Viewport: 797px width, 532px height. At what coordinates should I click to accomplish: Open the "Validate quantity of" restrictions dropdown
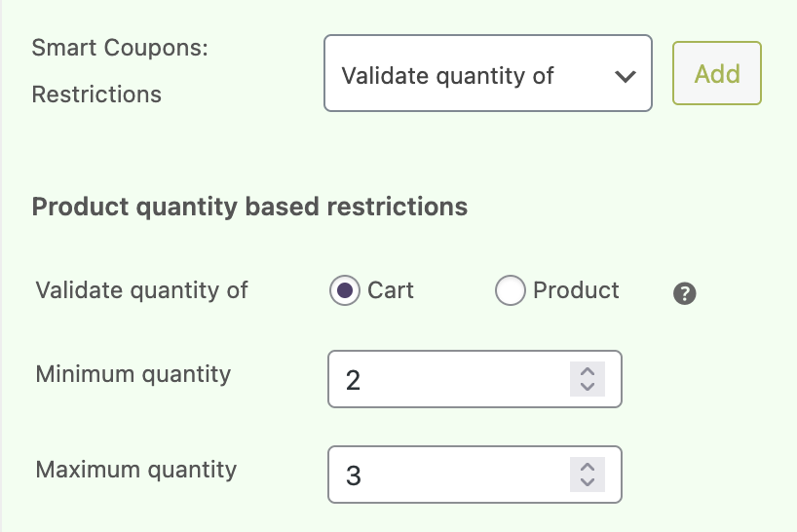click(x=468, y=75)
